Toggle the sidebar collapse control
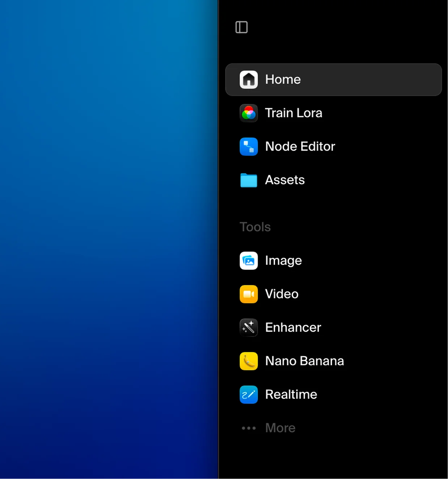Screen dimensions: 448x479 242,27
